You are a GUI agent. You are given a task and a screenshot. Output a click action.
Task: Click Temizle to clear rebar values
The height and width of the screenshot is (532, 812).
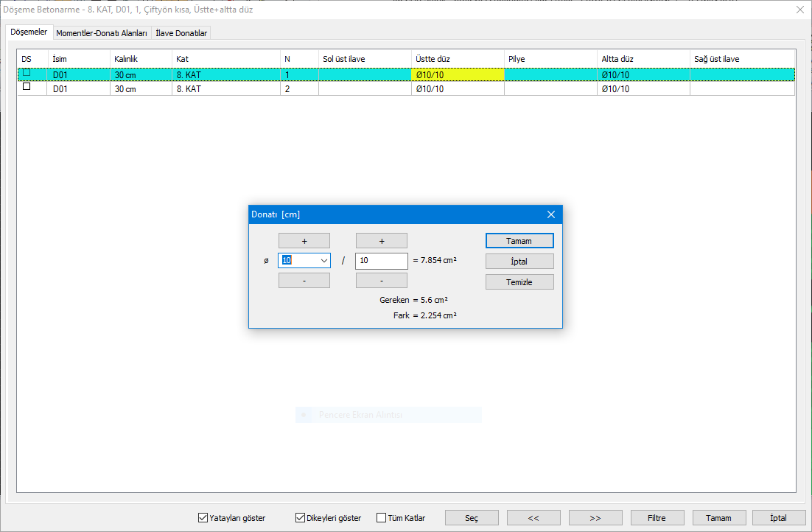[519, 282]
